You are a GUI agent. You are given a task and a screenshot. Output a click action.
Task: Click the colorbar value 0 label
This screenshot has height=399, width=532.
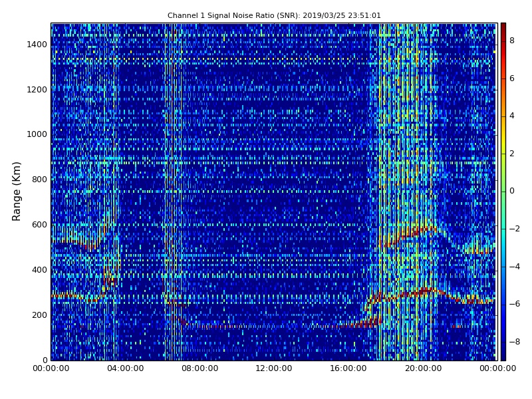tap(512, 191)
